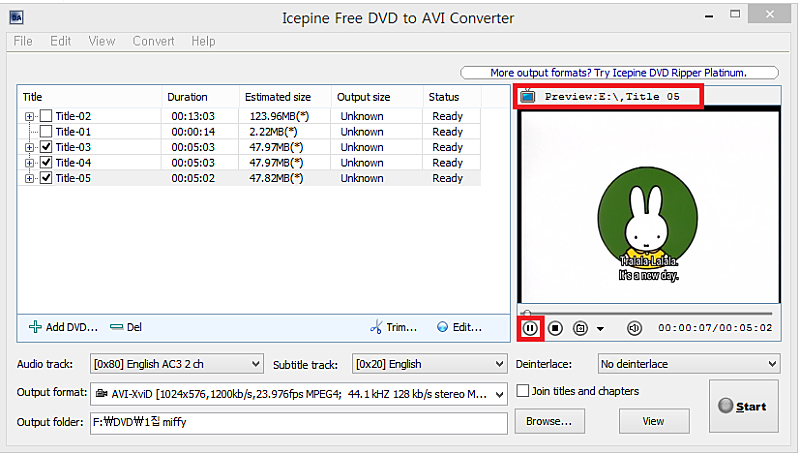Maximize the converter window
Viewport: 800px width, 454px height.
coord(735,15)
